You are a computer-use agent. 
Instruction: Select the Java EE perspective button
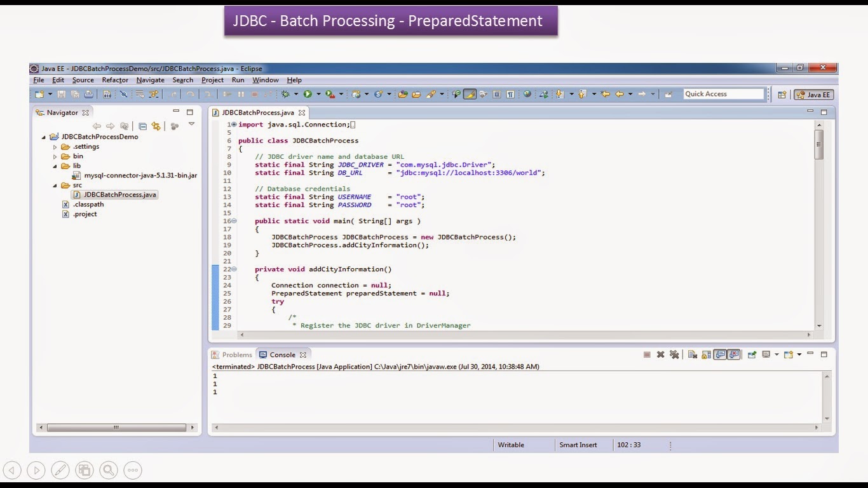pyautogui.click(x=814, y=95)
